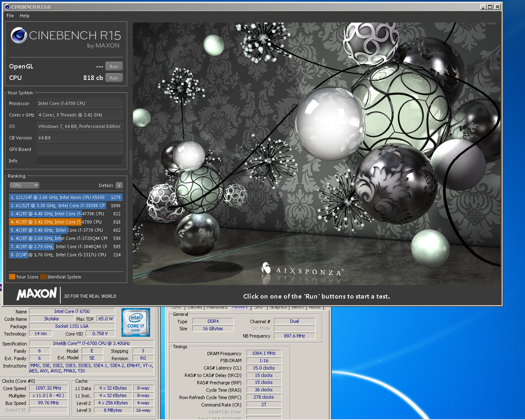This screenshot has height=420, width=525.
Task: Run the CPU benchmark
Action: pyautogui.click(x=114, y=78)
